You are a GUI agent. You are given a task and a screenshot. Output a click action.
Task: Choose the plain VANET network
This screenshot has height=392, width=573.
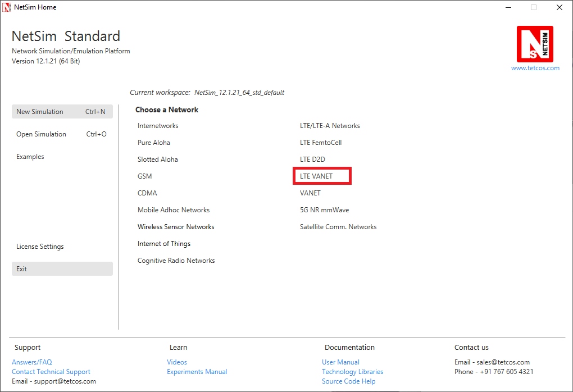(x=310, y=193)
